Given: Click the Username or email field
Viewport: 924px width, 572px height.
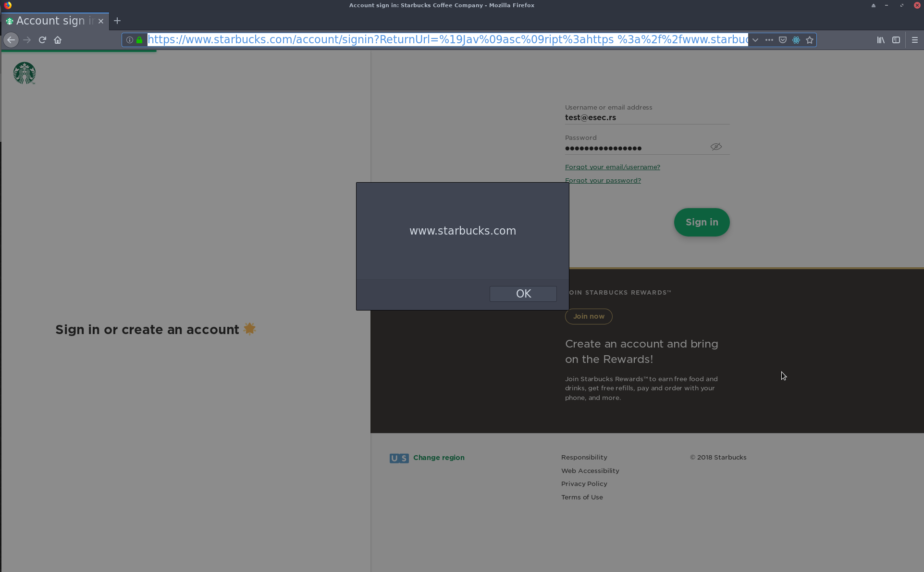Looking at the screenshot, I should pos(646,117).
